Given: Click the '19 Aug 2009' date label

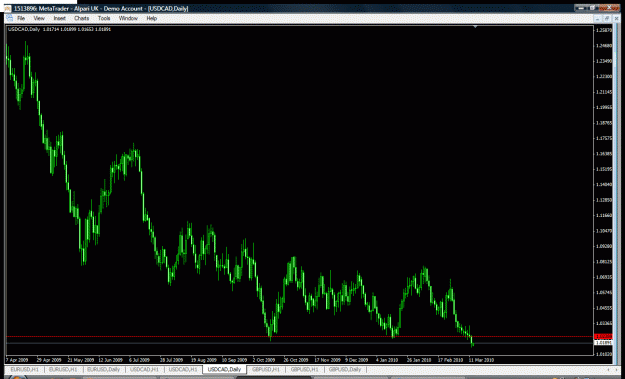Looking at the screenshot, I should click(204, 360).
